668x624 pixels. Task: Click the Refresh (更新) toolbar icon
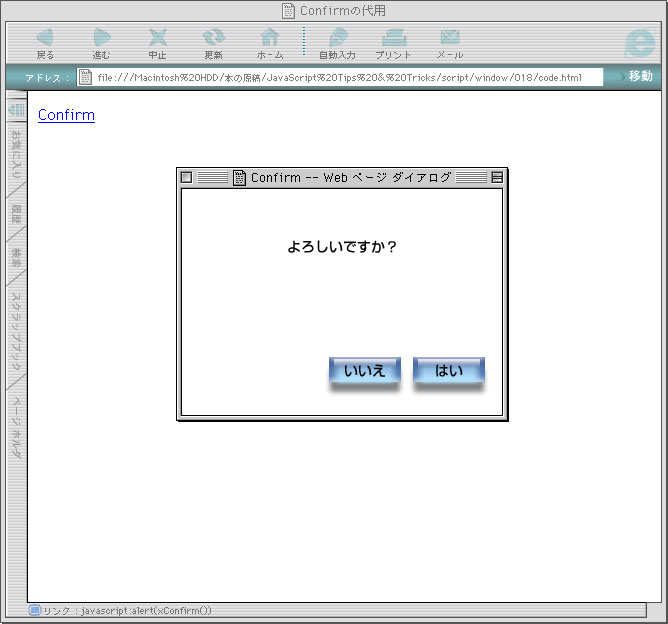pyautogui.click(x=213, y=41)
